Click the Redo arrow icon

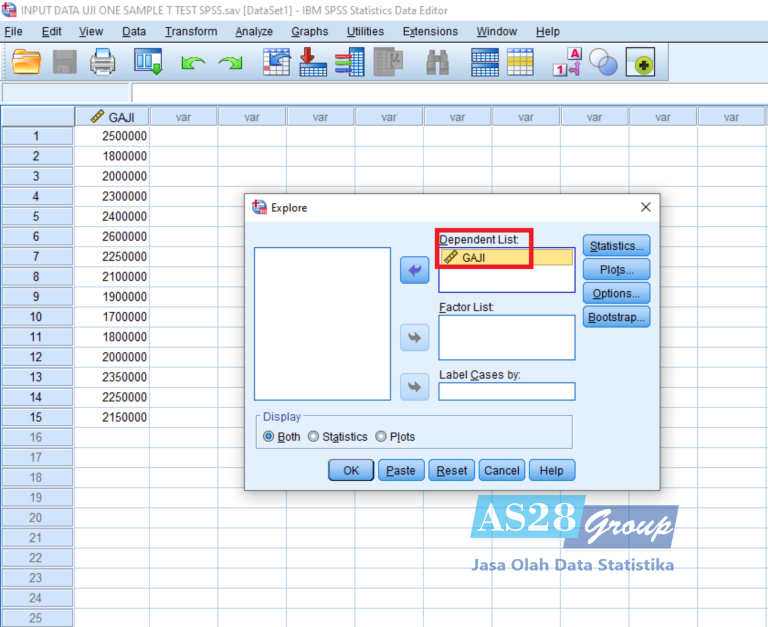pos(231,63)
